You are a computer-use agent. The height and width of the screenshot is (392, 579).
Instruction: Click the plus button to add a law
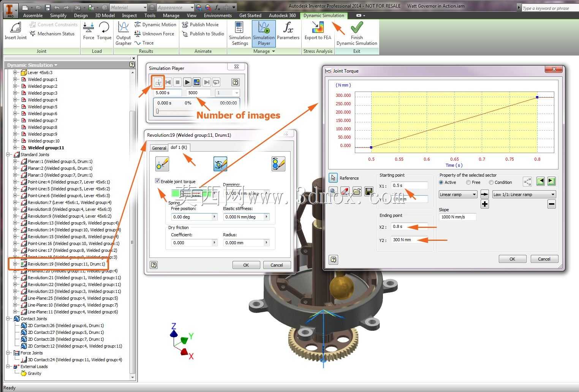[x=485, y=204]
